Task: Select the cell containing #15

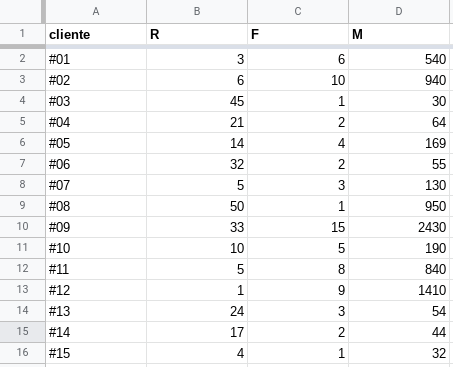Action: pyautogui.click(x=96, y=353)
